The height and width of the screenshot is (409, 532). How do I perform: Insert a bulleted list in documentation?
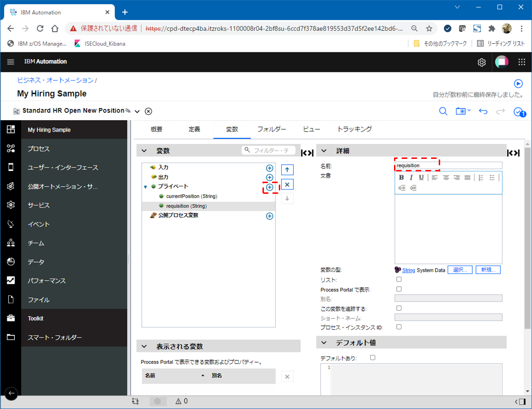pos(492,177)
